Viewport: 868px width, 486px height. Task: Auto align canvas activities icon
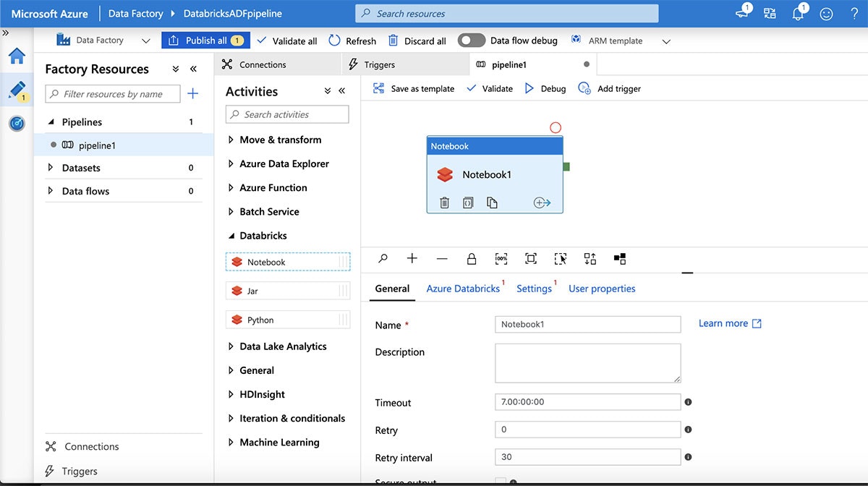pyautogui.click(x=590, y=258)
